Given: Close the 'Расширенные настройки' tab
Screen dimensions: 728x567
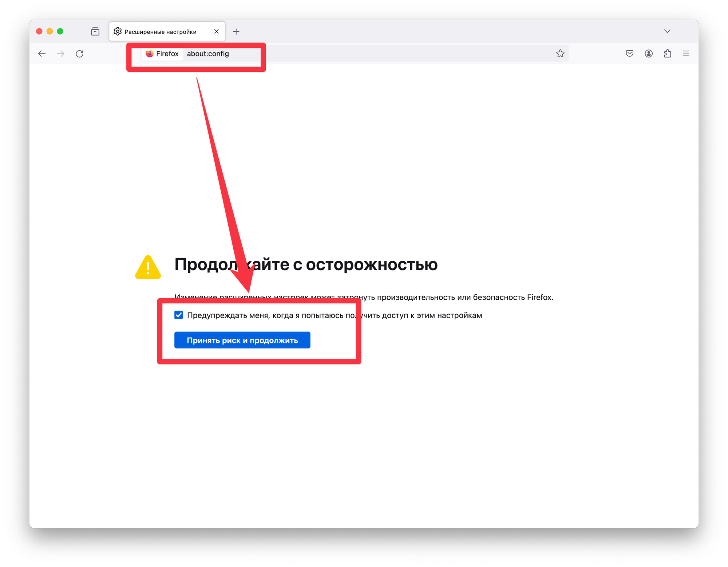Looking at the screenshot, I should pyautogui.click(x=217, y=31).
